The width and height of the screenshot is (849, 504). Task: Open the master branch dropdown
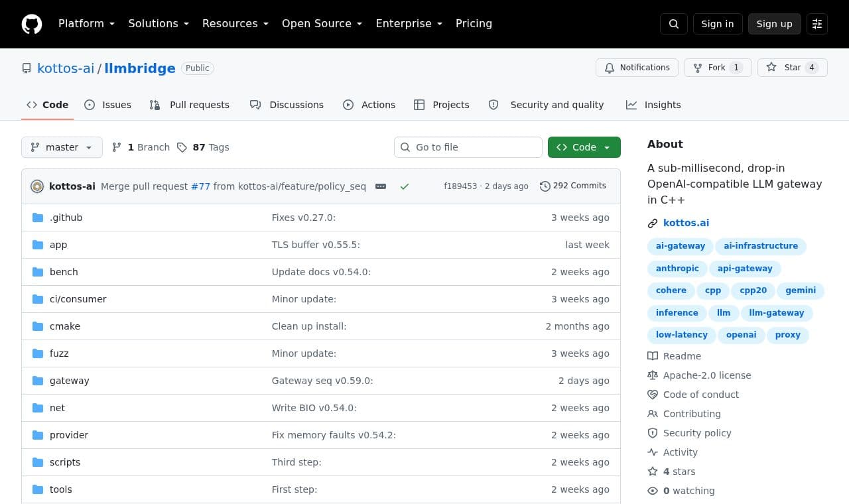(62, 147)
